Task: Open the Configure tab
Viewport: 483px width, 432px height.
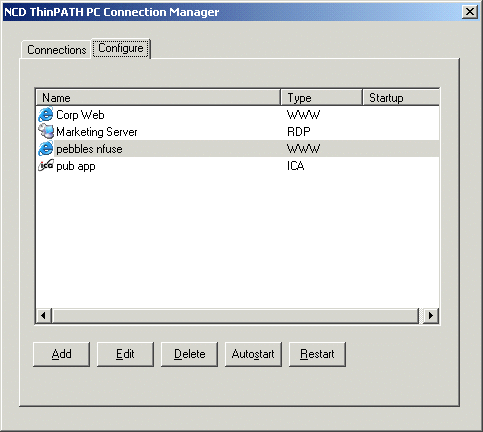Action: (x=121, y=48)
